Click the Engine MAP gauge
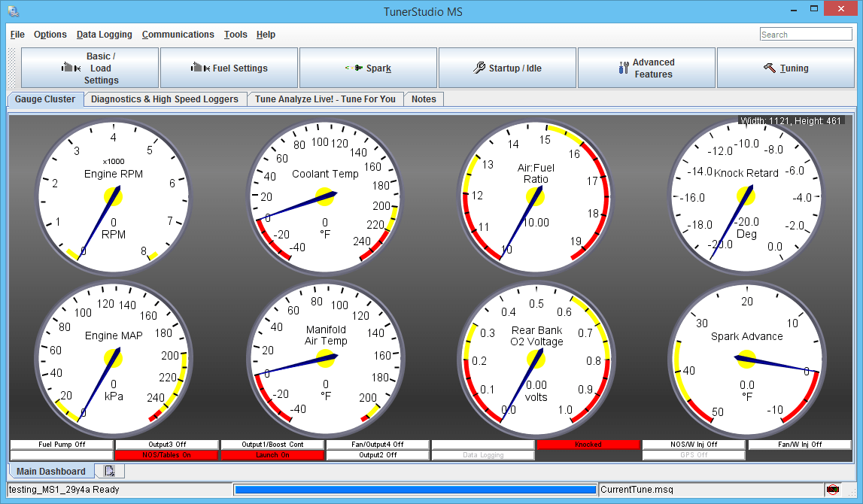The image size is (863, 504). tap(114, 359)
